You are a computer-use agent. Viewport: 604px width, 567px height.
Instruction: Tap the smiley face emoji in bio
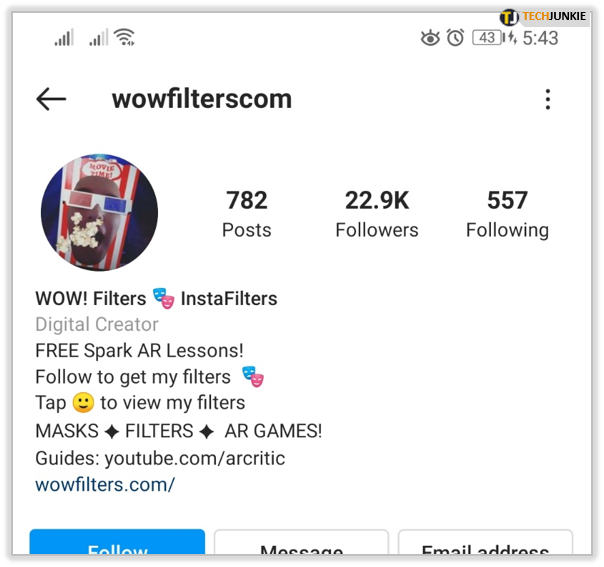point(83,403)
